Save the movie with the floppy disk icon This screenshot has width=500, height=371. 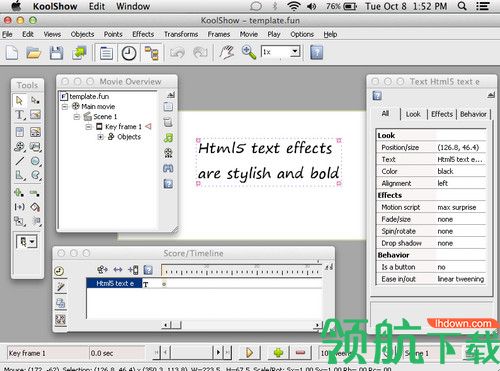(x=56, y=53)
